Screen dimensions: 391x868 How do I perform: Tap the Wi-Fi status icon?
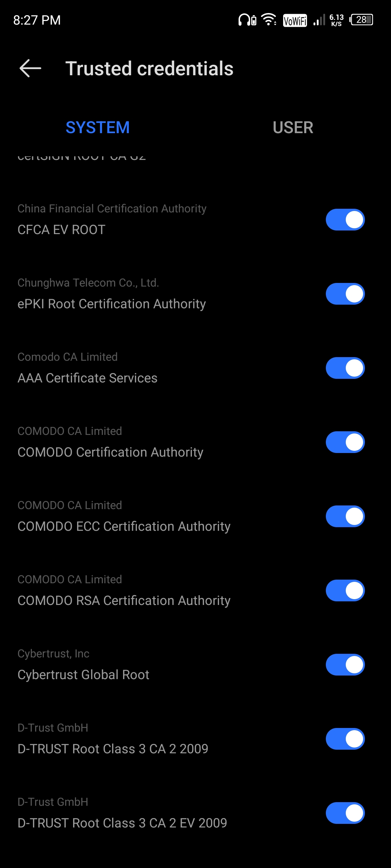click(x=269, y=20)
